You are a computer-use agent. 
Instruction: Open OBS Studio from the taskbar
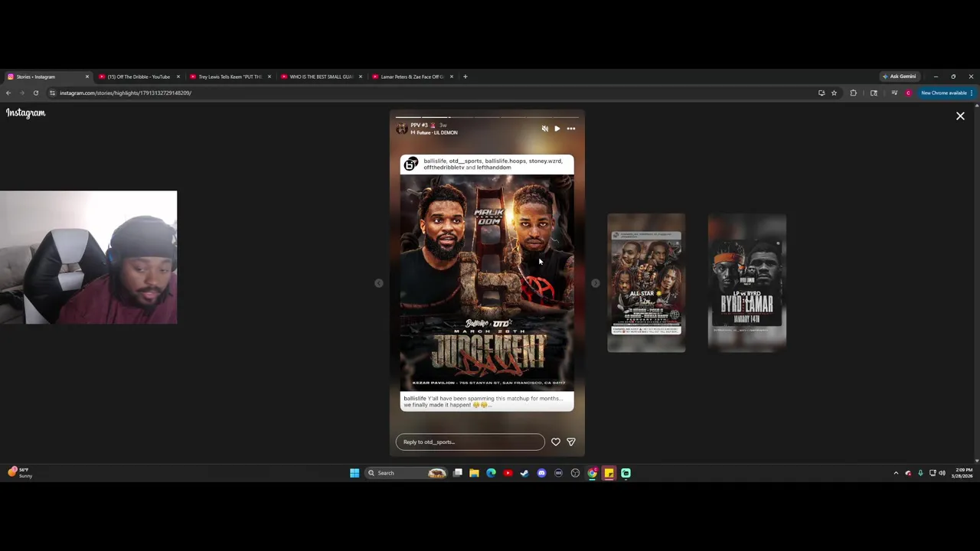pos(575,473)
